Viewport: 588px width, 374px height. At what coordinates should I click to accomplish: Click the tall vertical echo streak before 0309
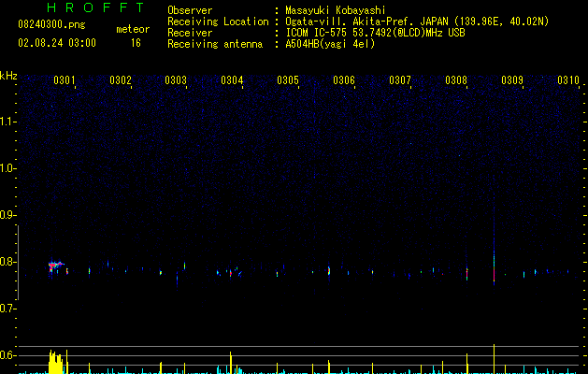tap(494, 244)
